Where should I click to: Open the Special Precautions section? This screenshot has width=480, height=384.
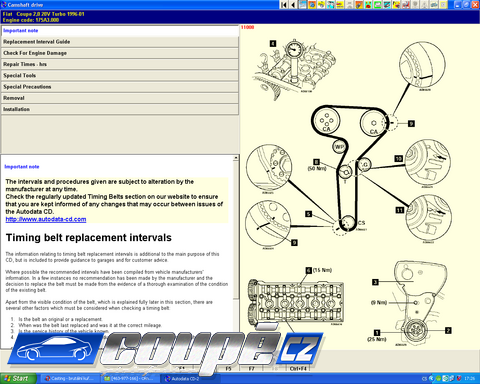(120, 87)
